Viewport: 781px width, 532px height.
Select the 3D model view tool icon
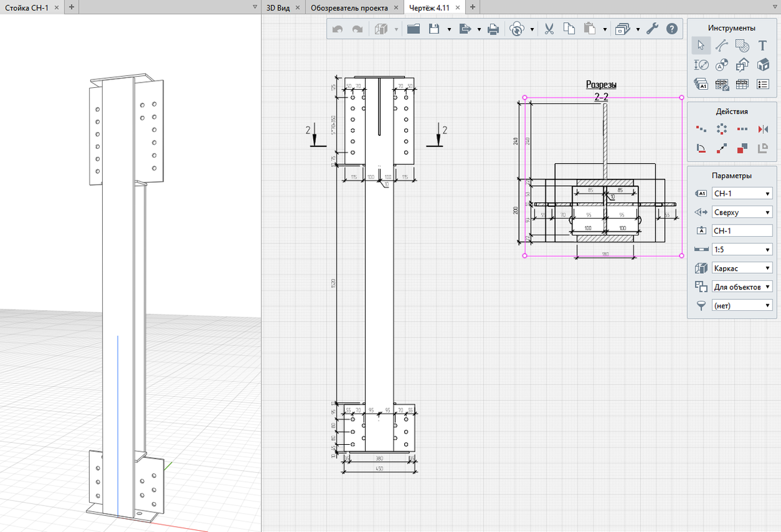pyautogui.click(x=763, y=64)
